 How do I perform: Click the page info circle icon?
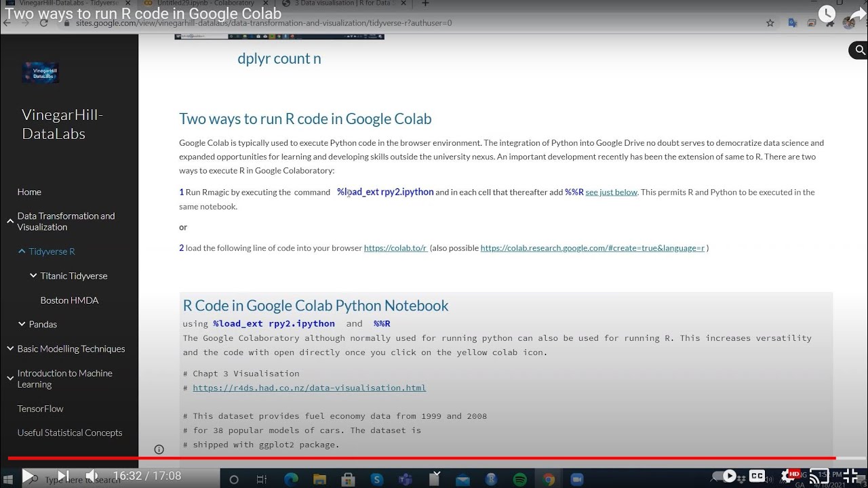pyautogui.click(x=159, y=449)
